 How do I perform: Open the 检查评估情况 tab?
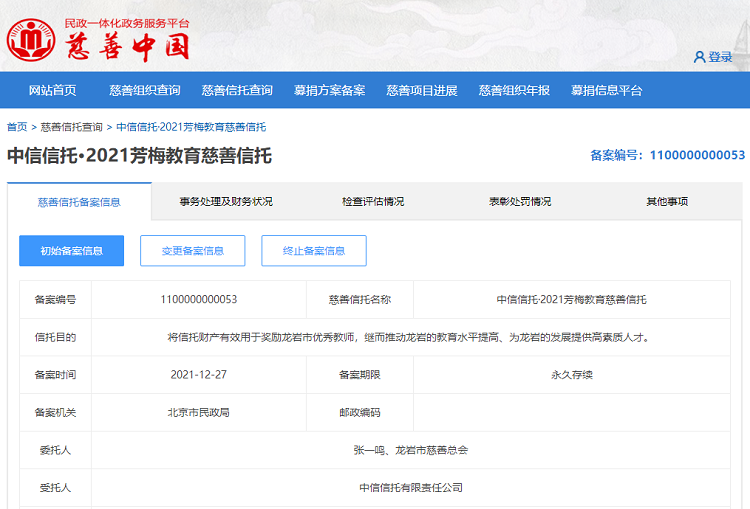coord(373,201)
